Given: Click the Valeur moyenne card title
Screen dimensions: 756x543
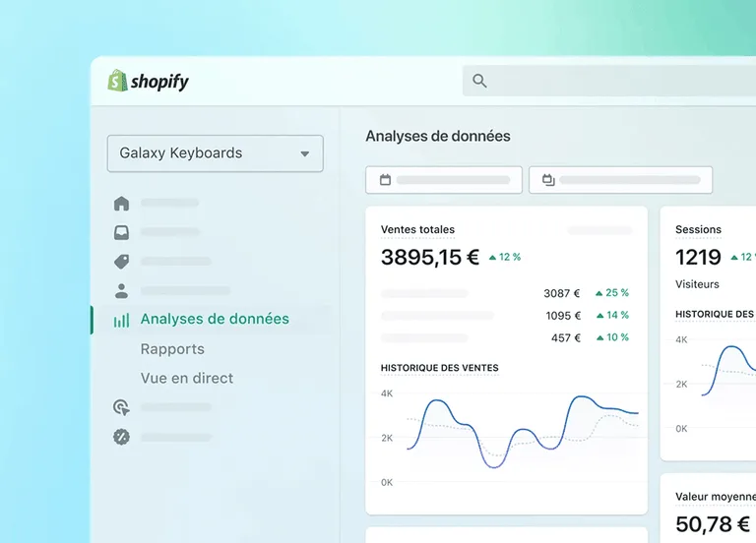Looking at the screenshot, I should click(716, 497).
